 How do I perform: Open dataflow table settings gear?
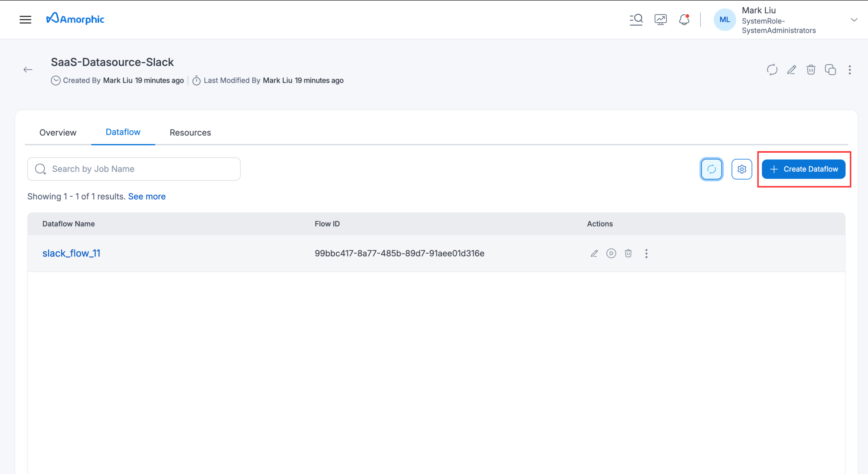pos(742,169)
